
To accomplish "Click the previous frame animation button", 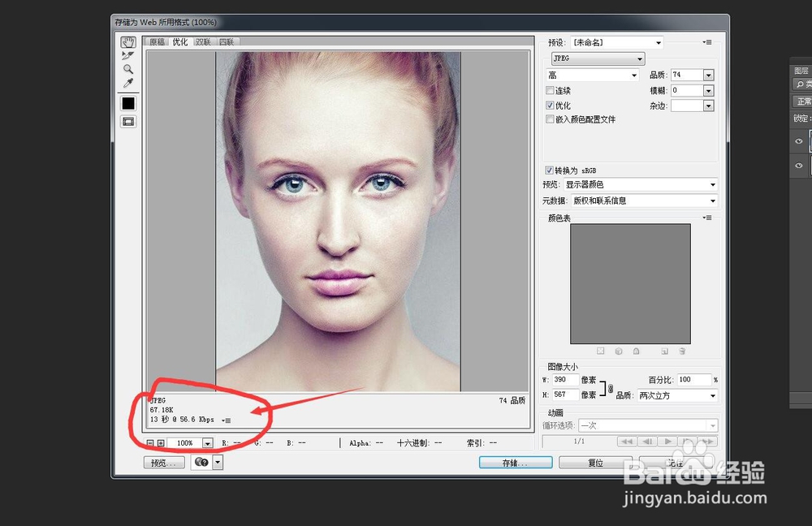I will (647, 441).
